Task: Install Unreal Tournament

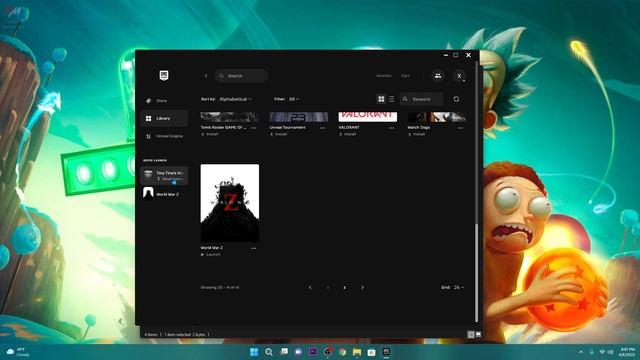Action: [279, 134]
